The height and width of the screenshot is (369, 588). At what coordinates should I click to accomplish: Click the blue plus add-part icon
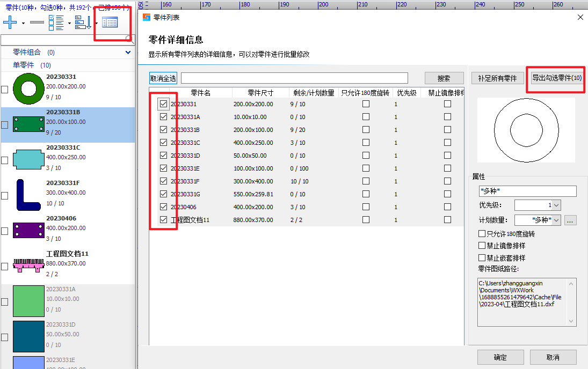(10, 23)
